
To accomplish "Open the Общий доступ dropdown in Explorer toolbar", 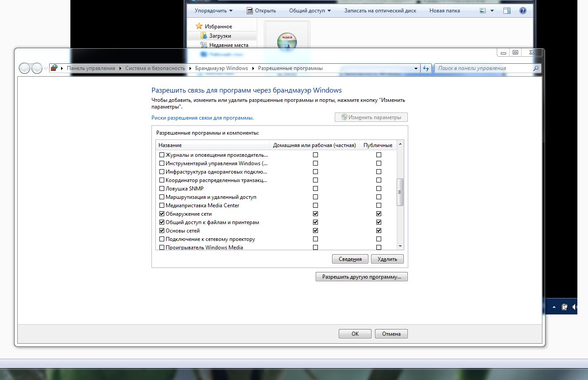I will (310, 11).
